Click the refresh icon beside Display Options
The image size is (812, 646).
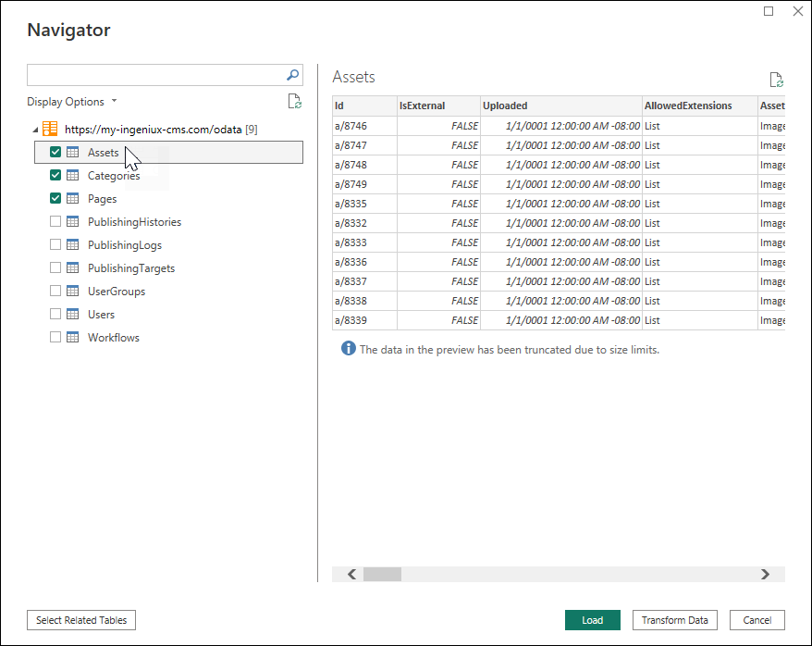pyautogui.click(x=295, y=101)
